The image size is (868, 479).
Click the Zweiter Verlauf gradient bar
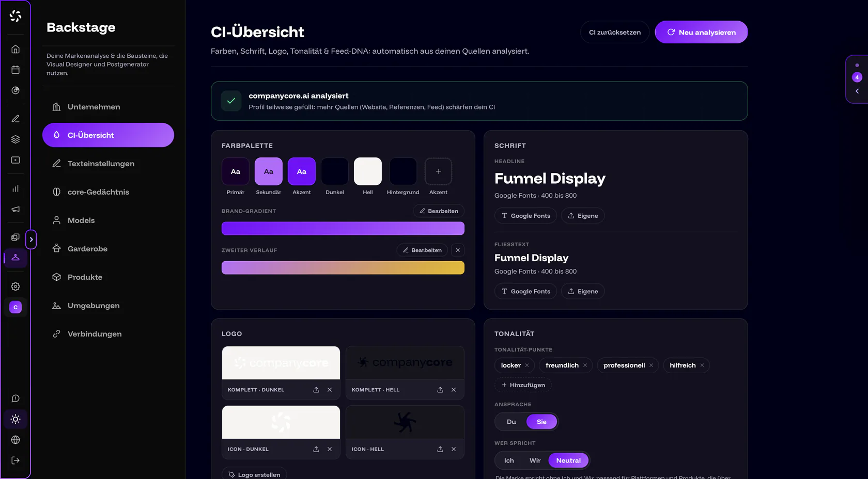tap(343, 267)
